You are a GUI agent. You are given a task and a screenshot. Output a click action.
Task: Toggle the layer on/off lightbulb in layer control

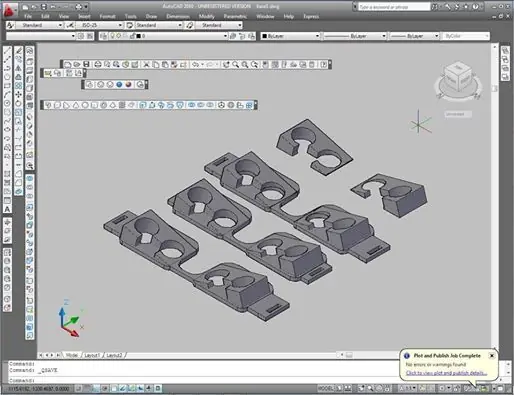(x=113, y=36)
